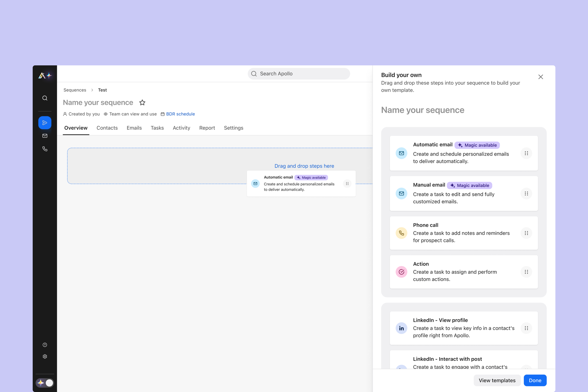Open the Calls phone sidebar icon
Screen dimensions: 588x392
click(x=45, y=149)
